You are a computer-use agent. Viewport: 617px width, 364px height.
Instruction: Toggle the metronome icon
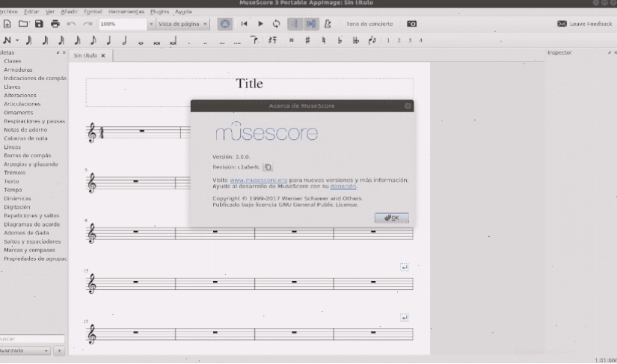328,24
